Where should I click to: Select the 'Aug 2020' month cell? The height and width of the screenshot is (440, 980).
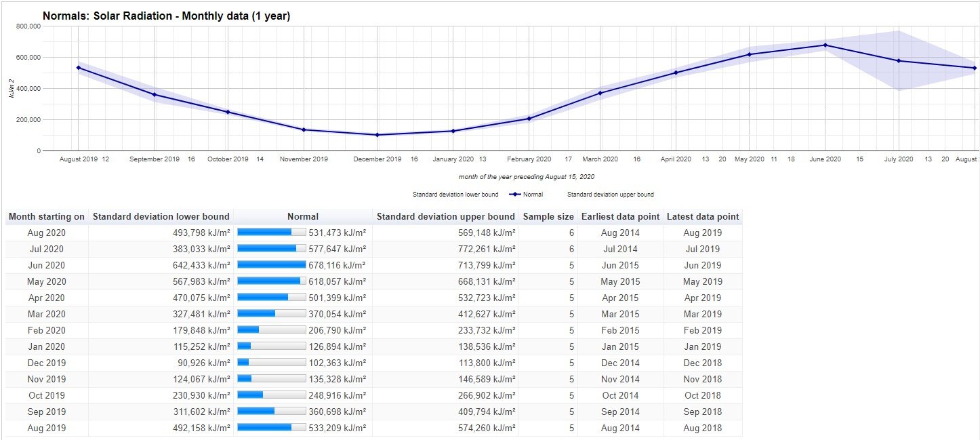click(47, 233)
